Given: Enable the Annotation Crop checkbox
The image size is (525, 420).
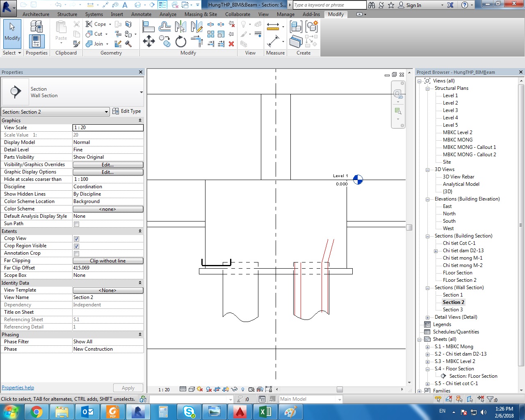Looking at the screenshot, I should (x=76, y=253).
